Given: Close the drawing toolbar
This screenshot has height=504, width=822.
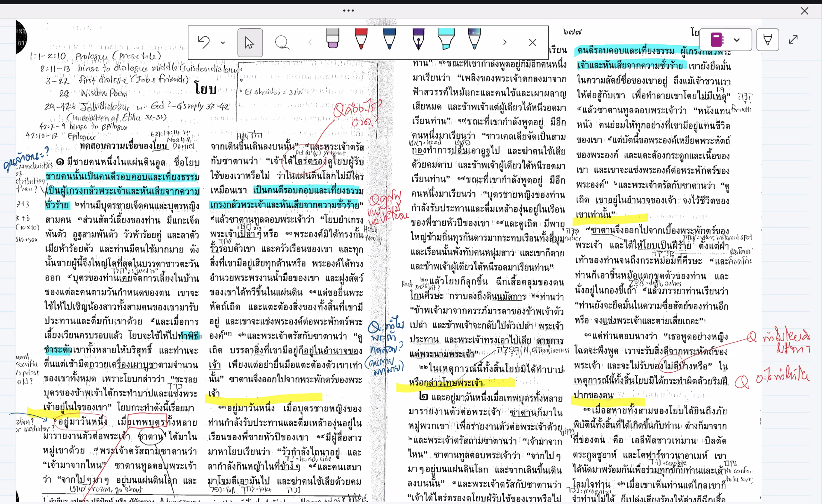Looking at the screenshot, I should [x=532, y=43].
